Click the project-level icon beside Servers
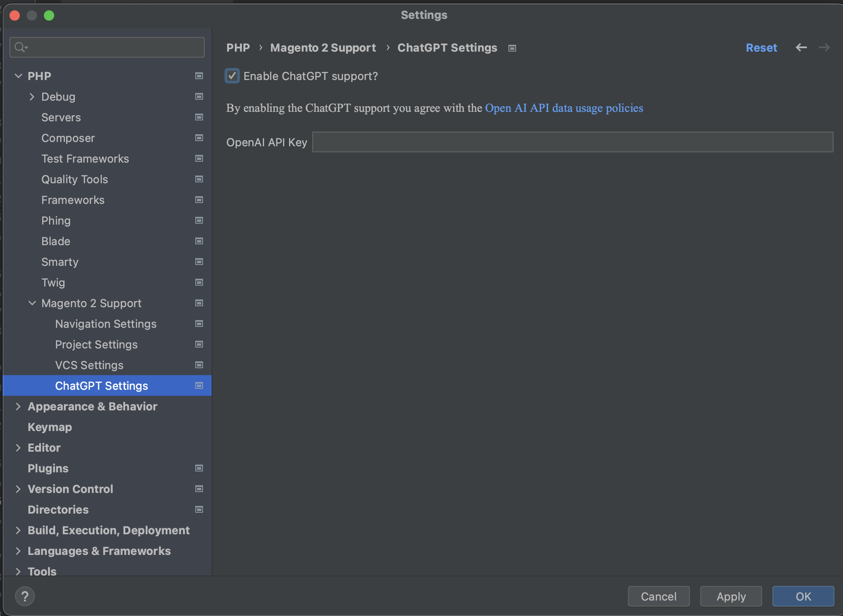 click(199, 117)
